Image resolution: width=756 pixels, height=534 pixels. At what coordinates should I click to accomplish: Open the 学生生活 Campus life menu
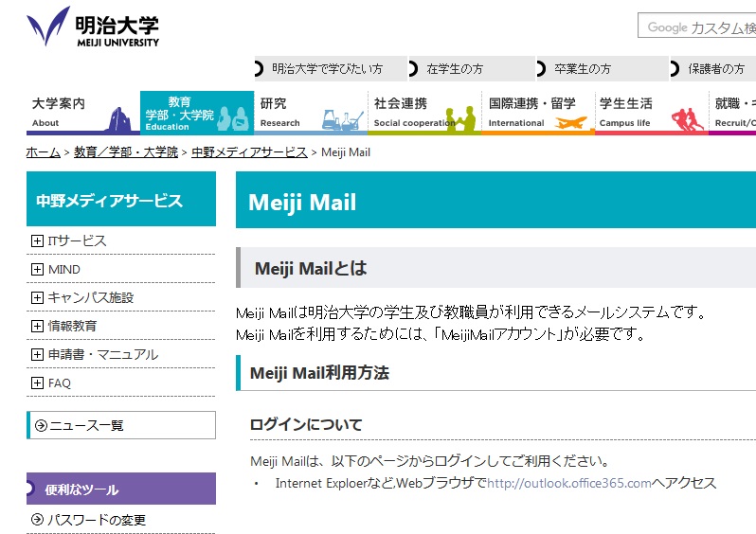[x=652, y=113]
